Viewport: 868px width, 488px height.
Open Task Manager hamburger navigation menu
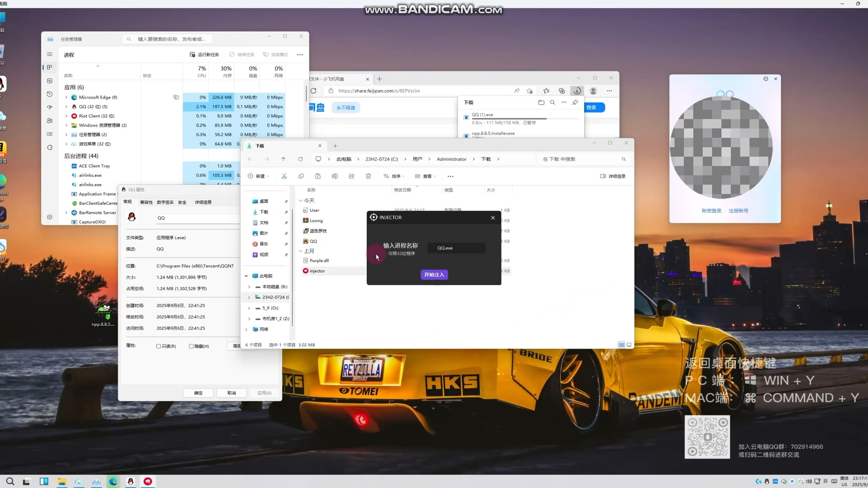(50, 54)
